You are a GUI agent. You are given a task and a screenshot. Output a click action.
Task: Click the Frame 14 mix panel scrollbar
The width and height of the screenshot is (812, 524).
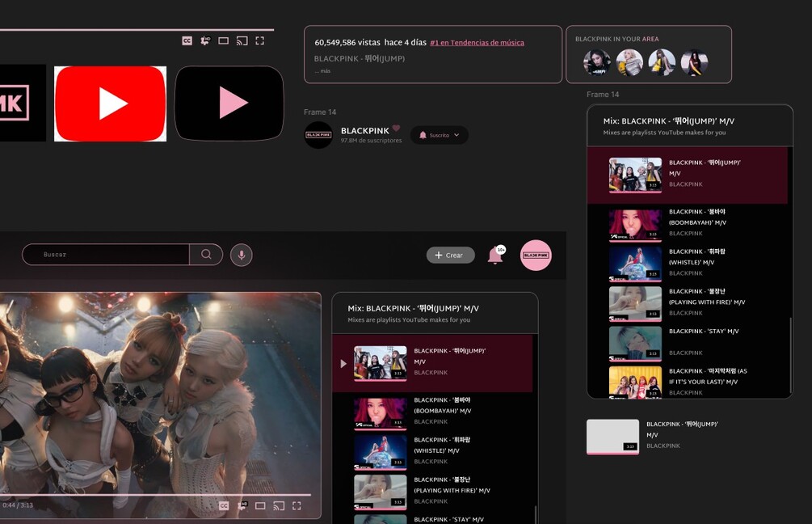(x=791, y=355)
